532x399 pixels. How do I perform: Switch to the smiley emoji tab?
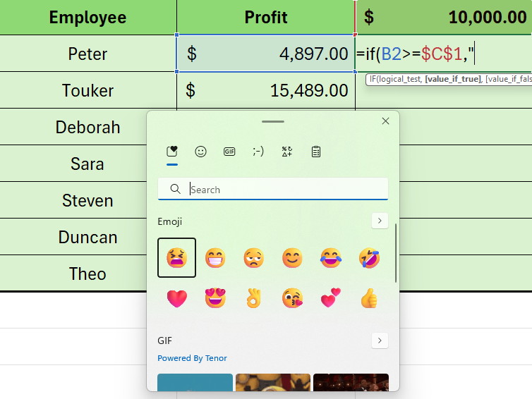tap(200, 151)
